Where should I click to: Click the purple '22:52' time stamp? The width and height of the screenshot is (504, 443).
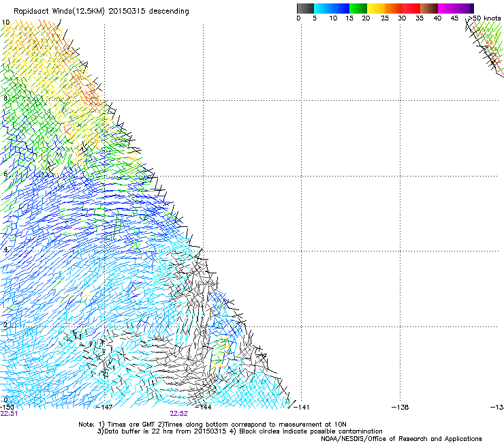click(178, 414)
